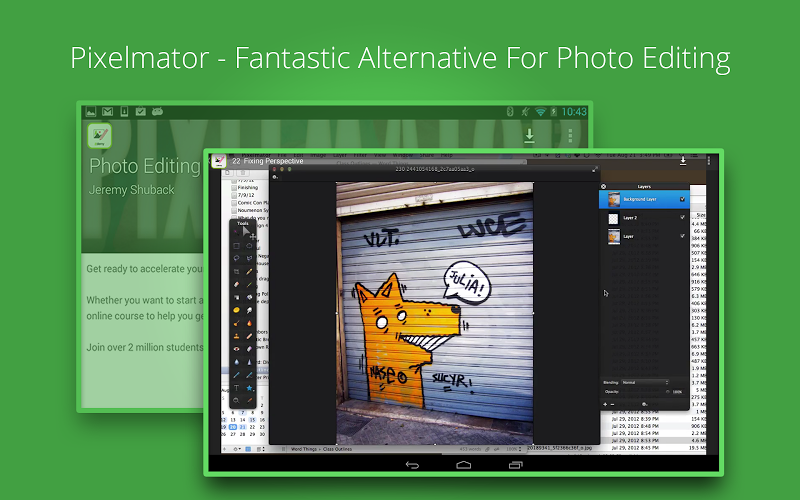800x500 pixels.
Task: Open the Help menu
Action: (446, 155)
